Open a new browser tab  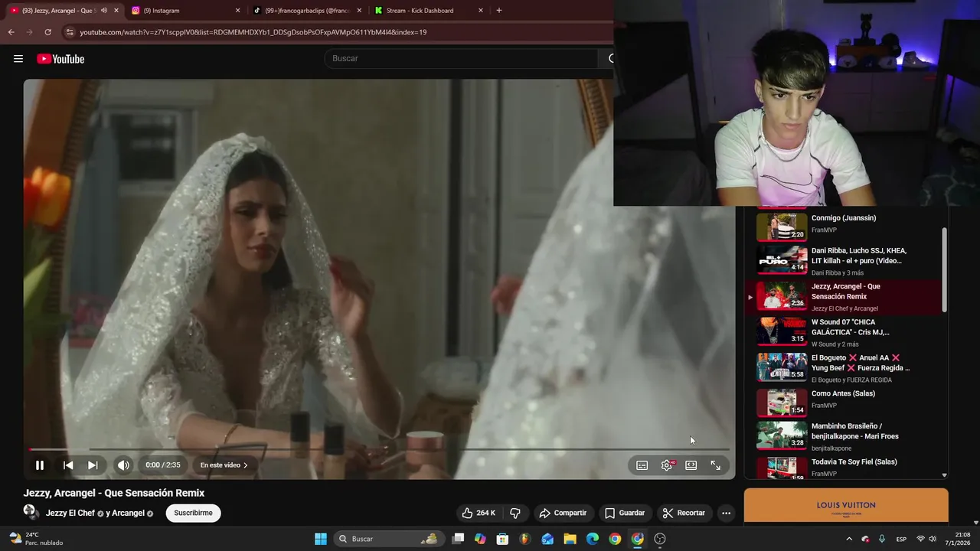pyautogui.click(x=499, y=11)
